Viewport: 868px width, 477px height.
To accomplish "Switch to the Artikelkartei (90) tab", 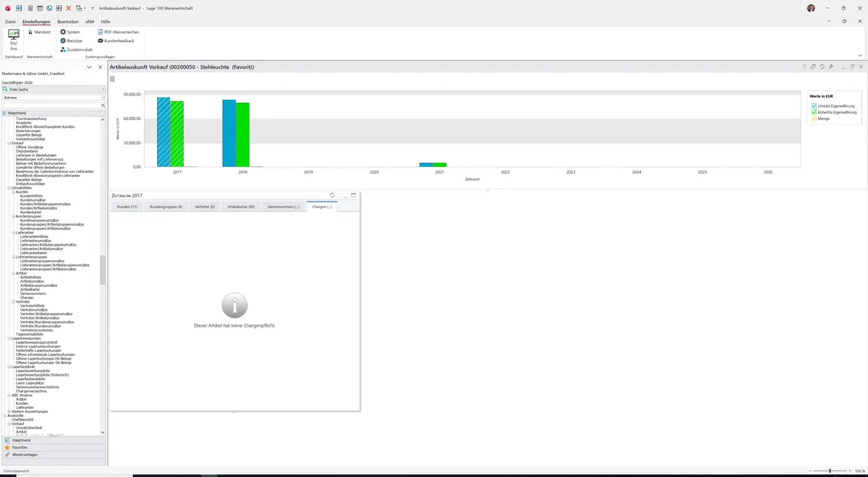I will click(x=241, y=207).
